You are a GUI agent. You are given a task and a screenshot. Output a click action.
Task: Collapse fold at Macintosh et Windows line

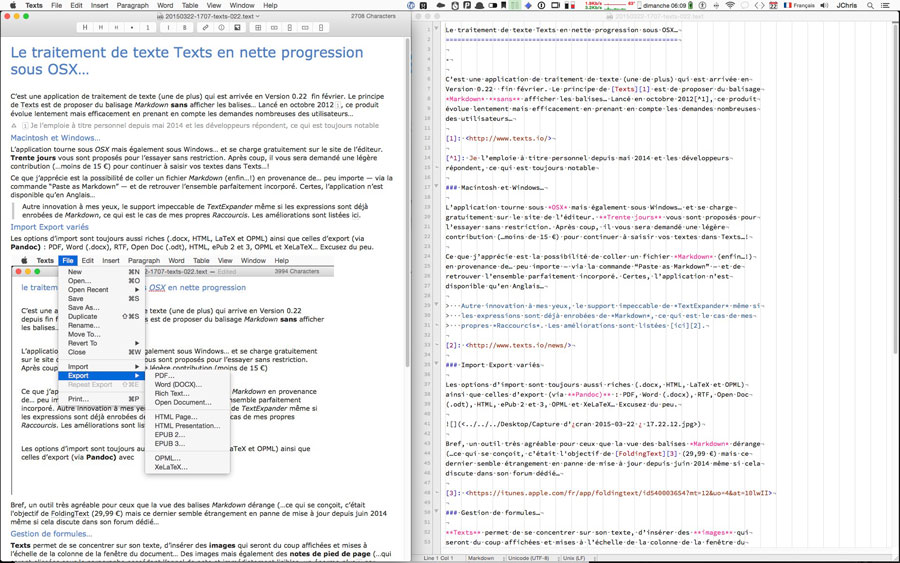click(436, 187)
